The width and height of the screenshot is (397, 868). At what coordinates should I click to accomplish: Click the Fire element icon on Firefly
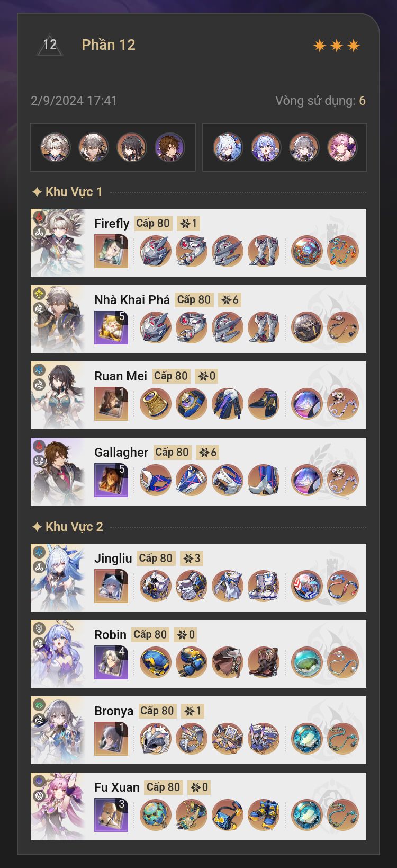tap(39, 217)
